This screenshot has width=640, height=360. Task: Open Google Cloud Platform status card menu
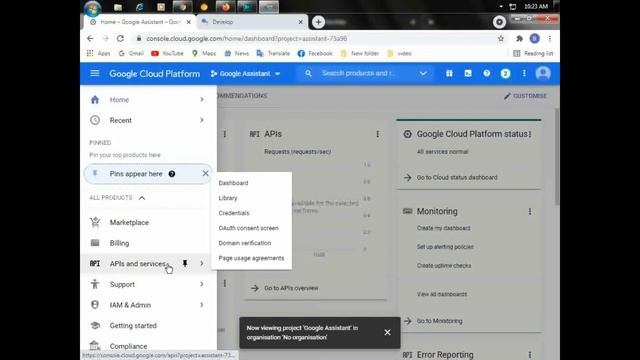pyautogui.click(x=530, y=134)
